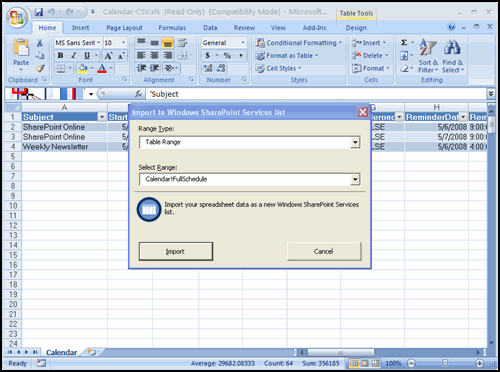
Task: Open Sort & Filter menu
Action: [x=428, y=56]
